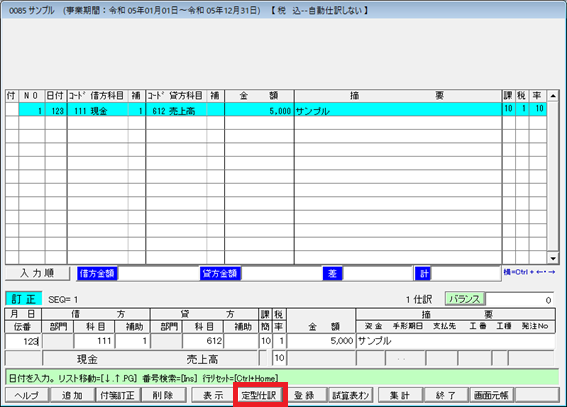Click the 定型仕訳 button

point(259,395)
